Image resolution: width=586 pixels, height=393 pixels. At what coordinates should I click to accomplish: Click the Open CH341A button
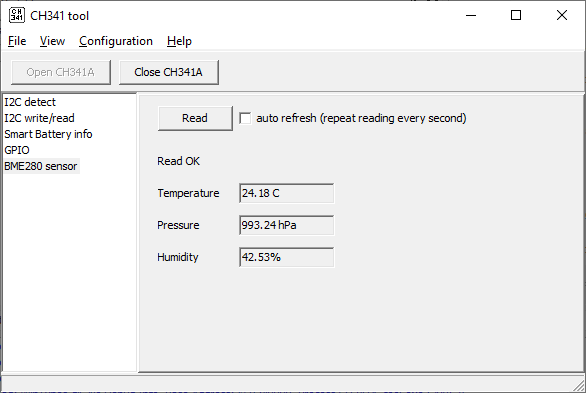[61, 72]
